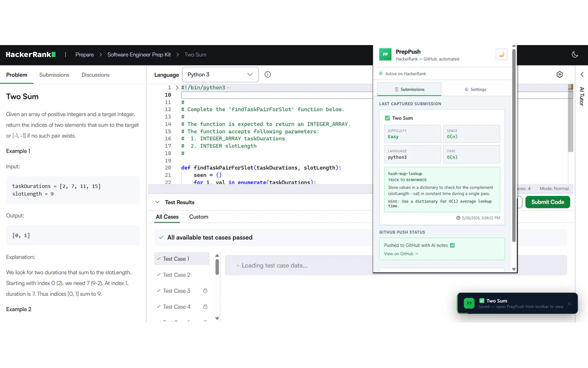588x368 pixels.
Task: Switch to the Custom test tab
Action: [198, 217]
